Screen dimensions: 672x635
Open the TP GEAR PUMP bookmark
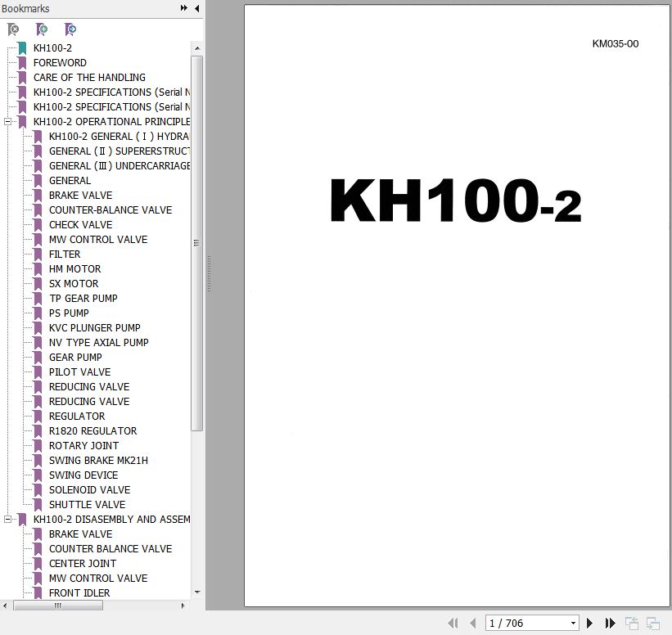83,298
